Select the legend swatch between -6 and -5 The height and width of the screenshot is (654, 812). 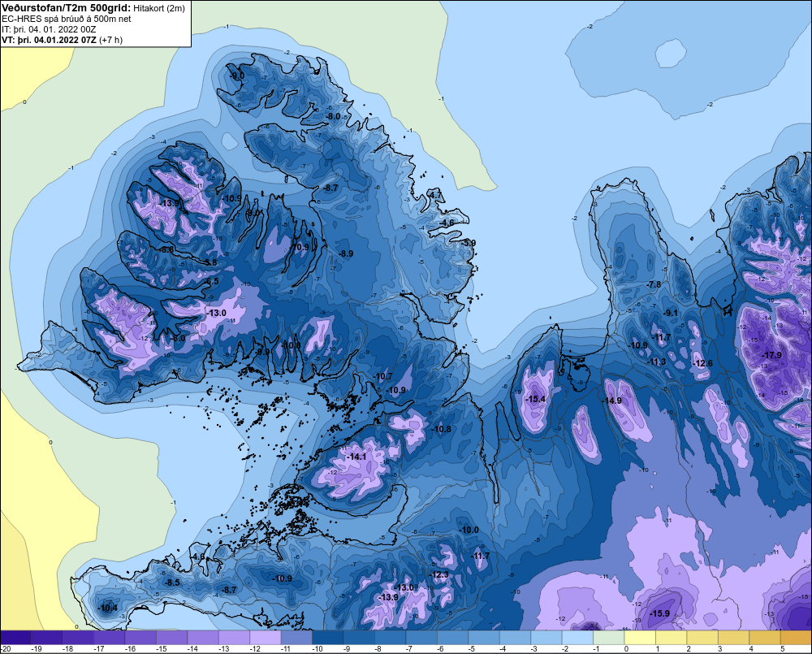coord(452,637)
